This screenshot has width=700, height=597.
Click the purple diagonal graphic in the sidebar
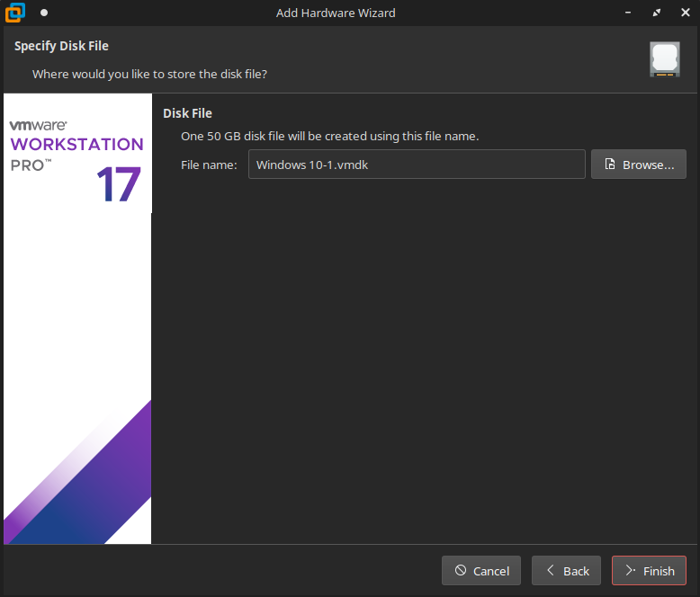point(90,486)
